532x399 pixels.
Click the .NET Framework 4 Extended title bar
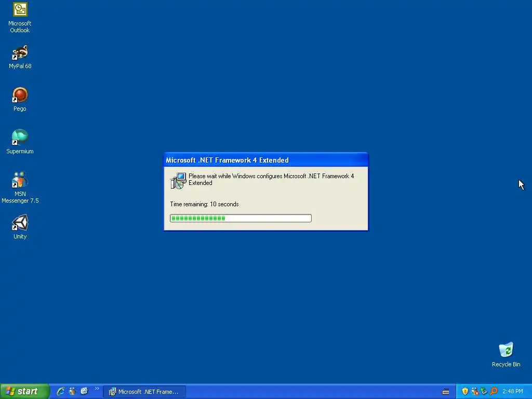(266, 160)
